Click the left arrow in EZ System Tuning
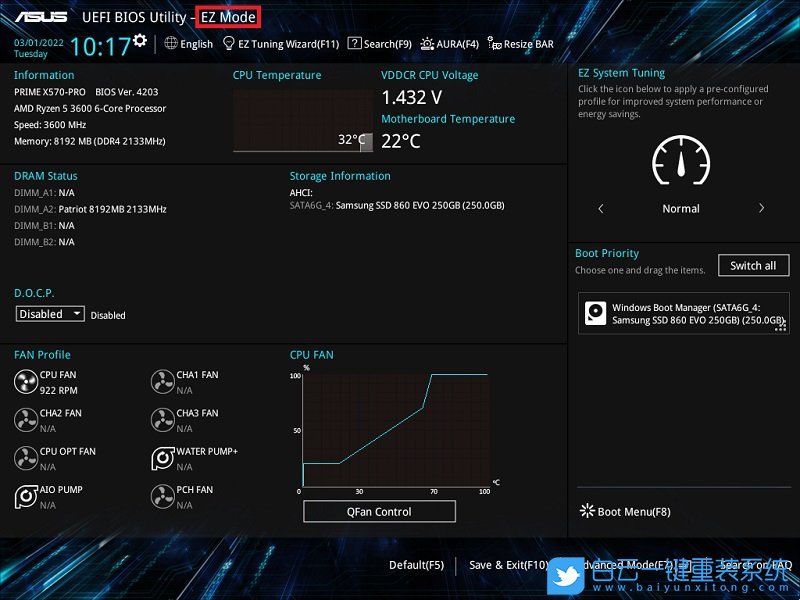 click(601, 208)
